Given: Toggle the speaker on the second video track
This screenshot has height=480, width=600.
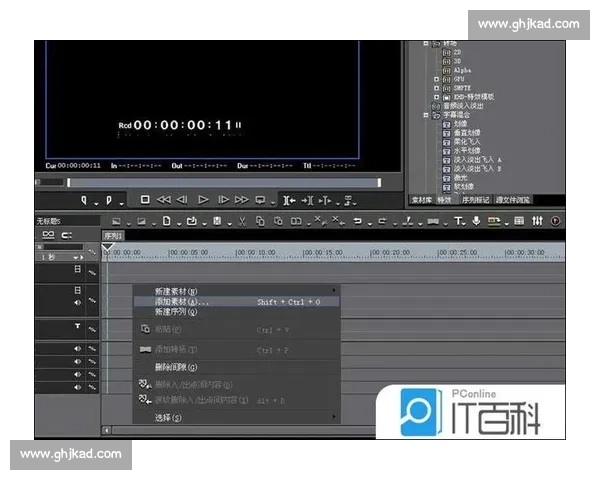Looking at the screenshot, I should 77,301.
